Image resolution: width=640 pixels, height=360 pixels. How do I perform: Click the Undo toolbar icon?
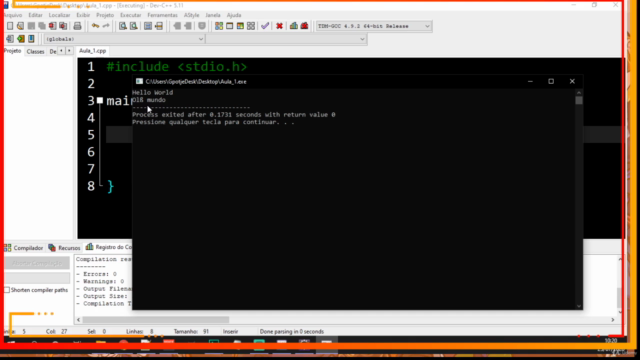coord(95,26)
